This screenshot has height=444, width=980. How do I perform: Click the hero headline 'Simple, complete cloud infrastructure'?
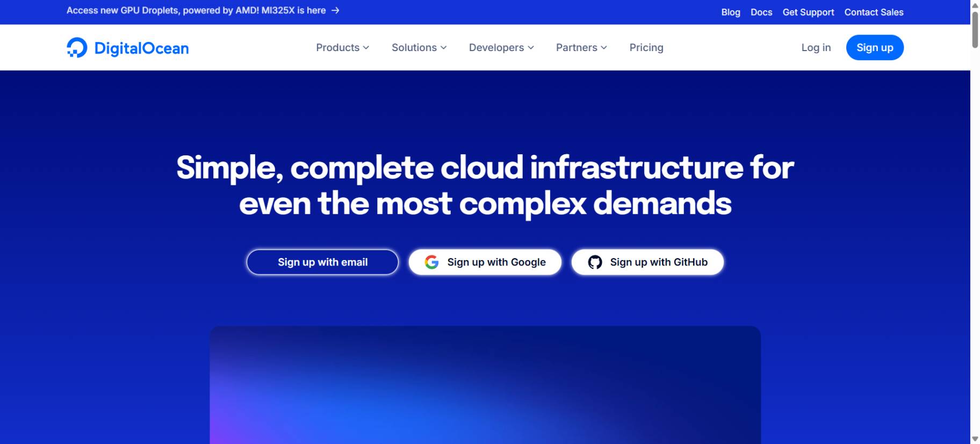(x=485, y=185)
